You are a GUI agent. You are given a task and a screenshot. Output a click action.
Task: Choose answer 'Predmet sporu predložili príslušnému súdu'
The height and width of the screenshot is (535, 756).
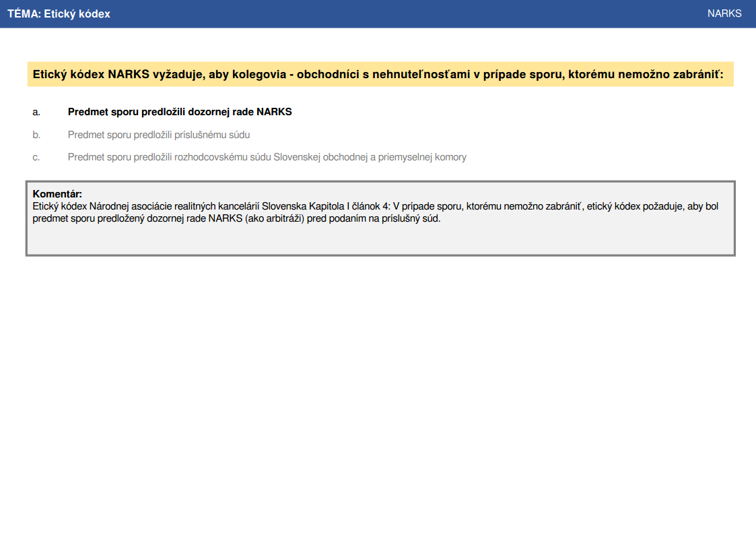(x=159, y=135)
